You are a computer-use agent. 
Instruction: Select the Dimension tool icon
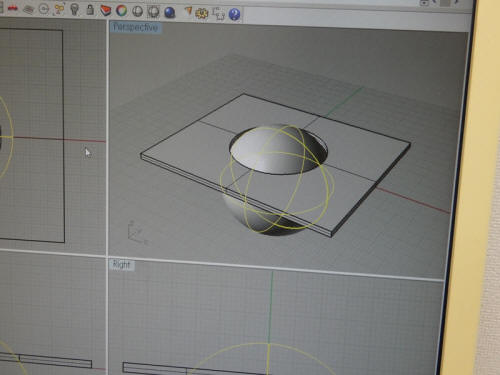click(x=218, y=14)
